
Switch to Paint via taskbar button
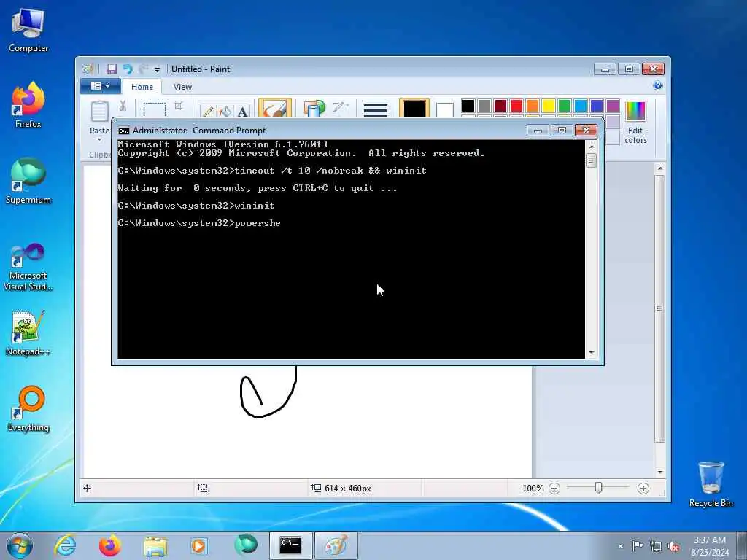[x=336, y=545]
